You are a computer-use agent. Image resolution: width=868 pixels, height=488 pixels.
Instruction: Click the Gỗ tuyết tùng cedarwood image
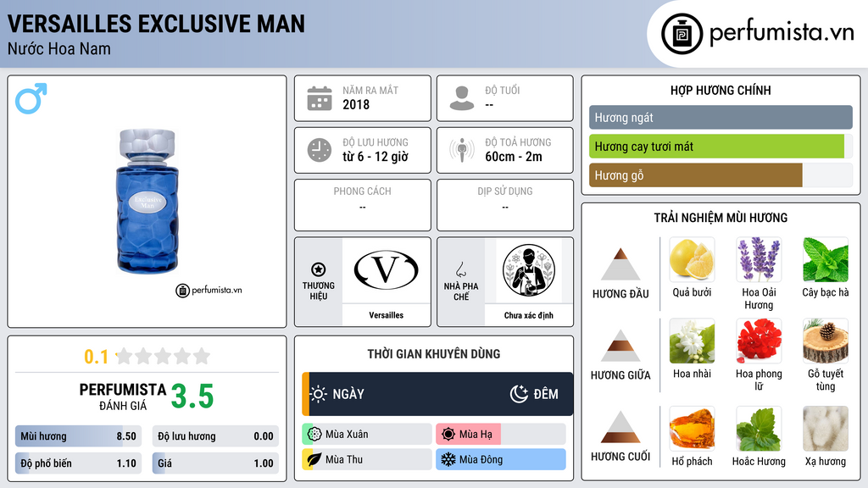tap(826, 341)
